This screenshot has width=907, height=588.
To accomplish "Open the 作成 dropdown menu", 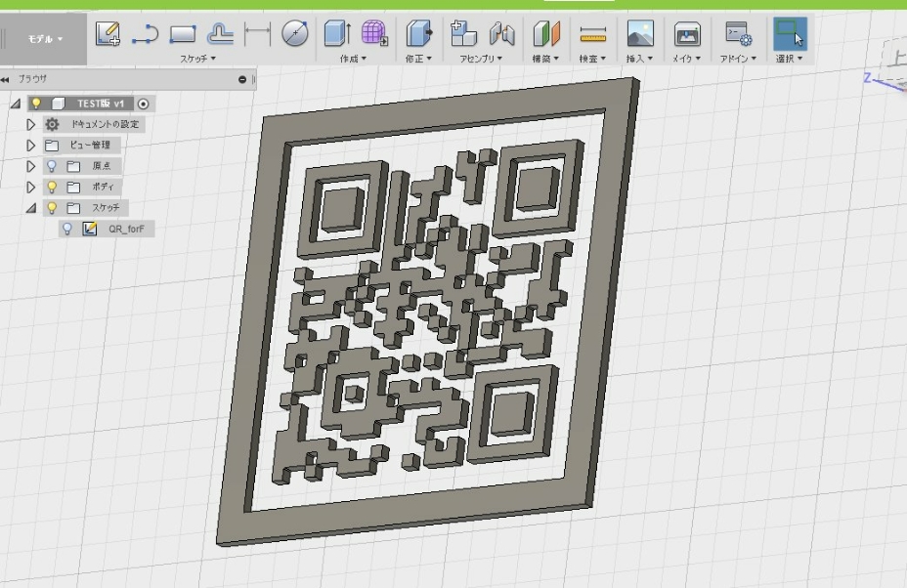I will 353,59.
